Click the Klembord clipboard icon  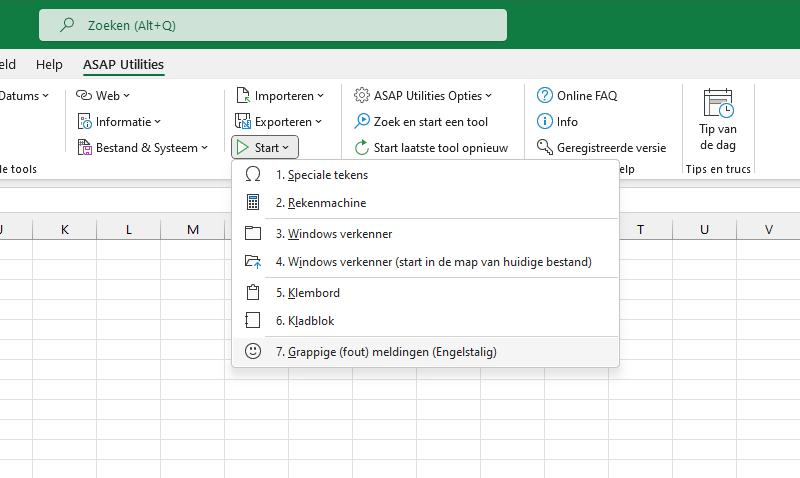253,292
